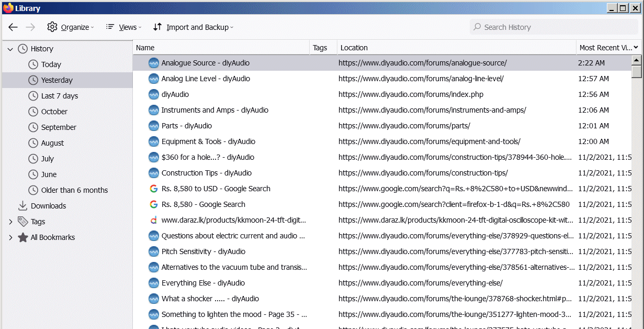Expand the Tags tree node
644x329 pixels.
pyautogui.click(x=10, y=222)
